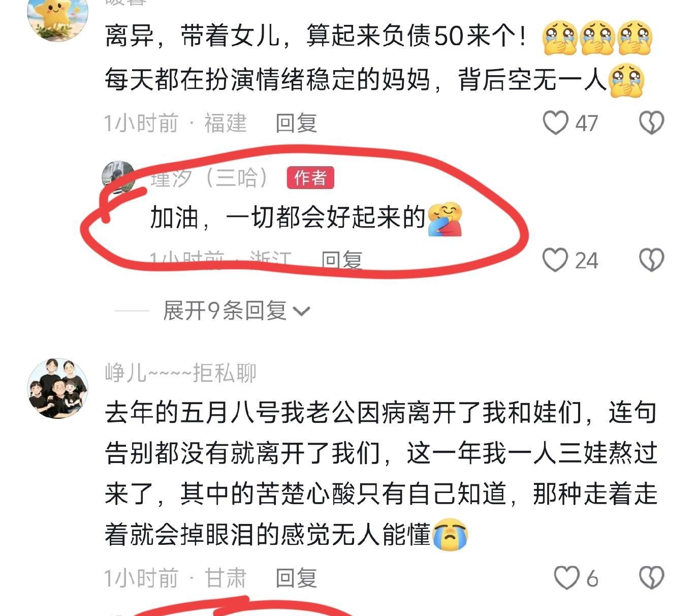Reply to the author's Zhejiang comment
Image resolution: width=698 pixels, height=616 pixels.
pos(342,260)
